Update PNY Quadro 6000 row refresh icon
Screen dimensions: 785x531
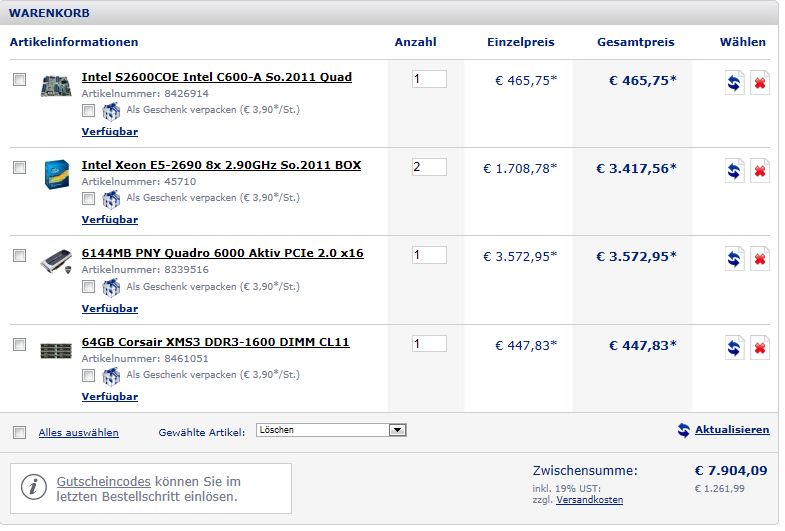[x=734, y=259]
